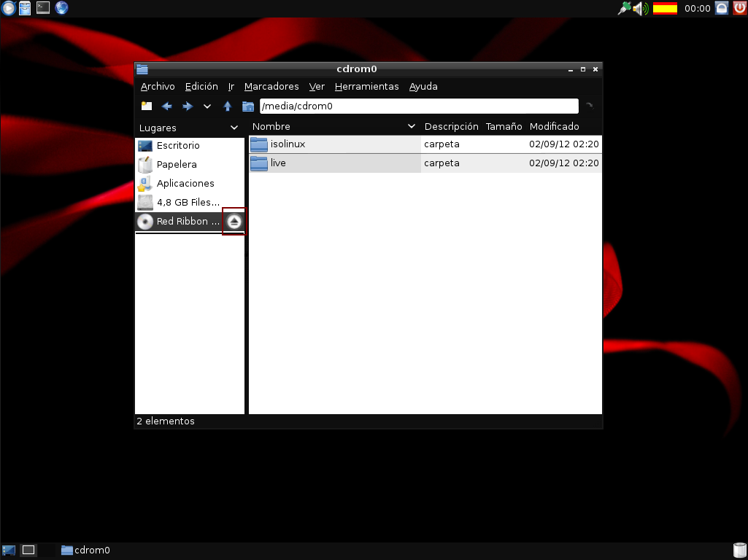The image size is (748, 560).
Task: Open the web browser globe in panel
Action: tap(62, 8)
